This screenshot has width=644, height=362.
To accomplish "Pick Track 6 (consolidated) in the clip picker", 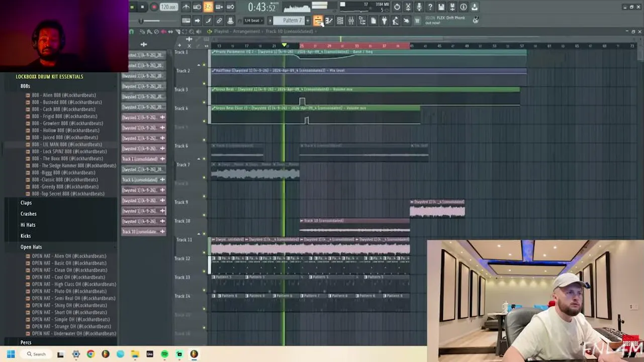I will coord(144,179).
